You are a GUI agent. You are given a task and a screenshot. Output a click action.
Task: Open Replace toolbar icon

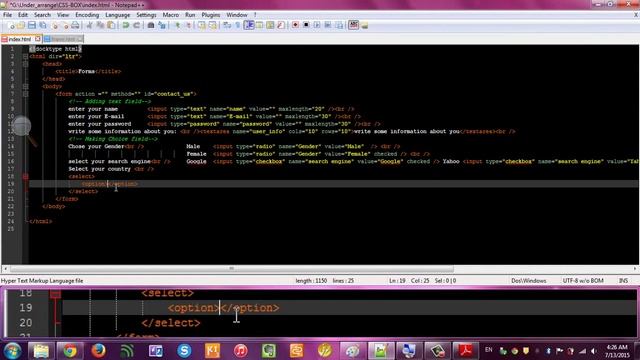click(162, 25)
